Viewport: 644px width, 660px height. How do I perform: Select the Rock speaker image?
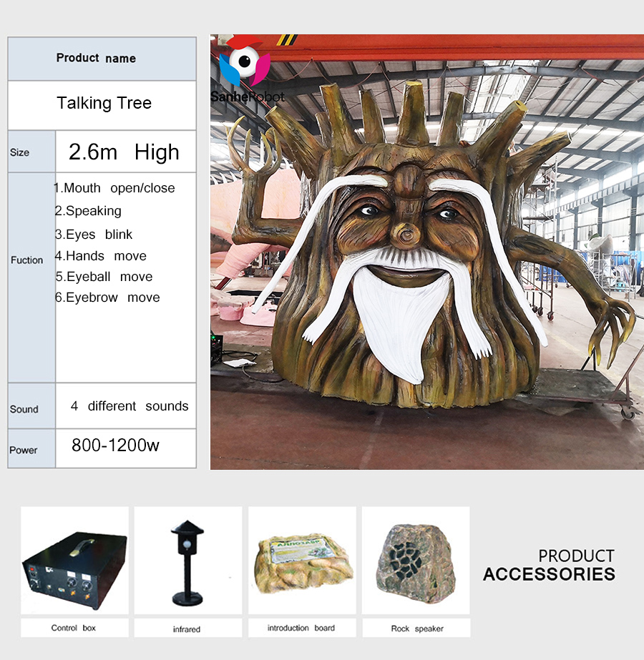click(x=415, y=560)
